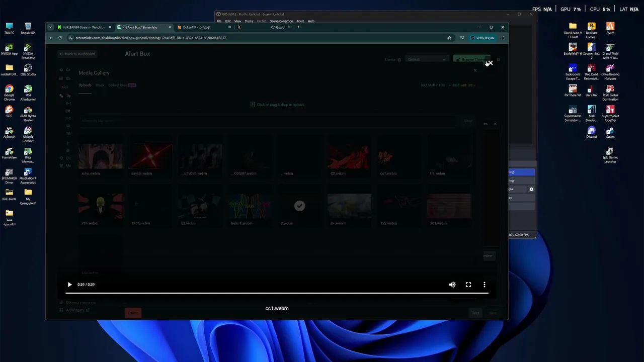Open Chrome's tab search dropdown
The width and height of the screenshot is (644, 362).
[50, 27]
